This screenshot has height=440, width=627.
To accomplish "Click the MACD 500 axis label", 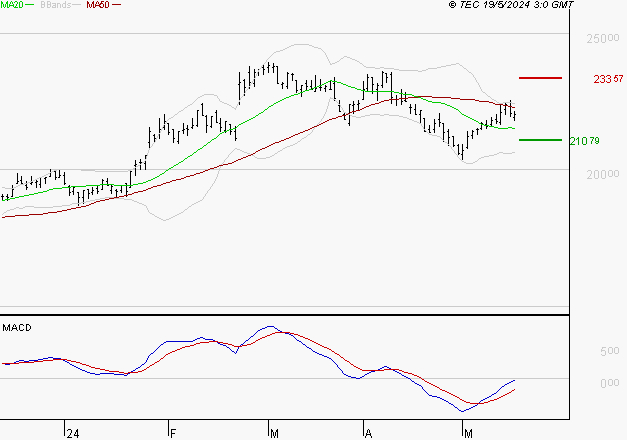I will click(610, 351).
